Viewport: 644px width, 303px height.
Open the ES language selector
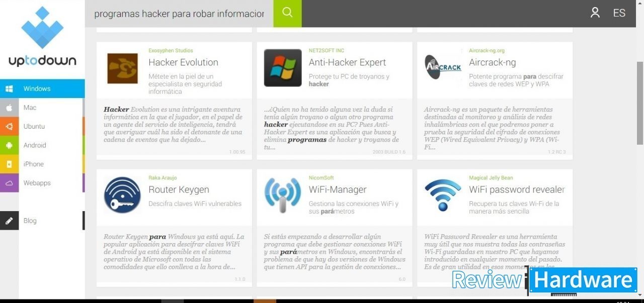pos(619,13)
